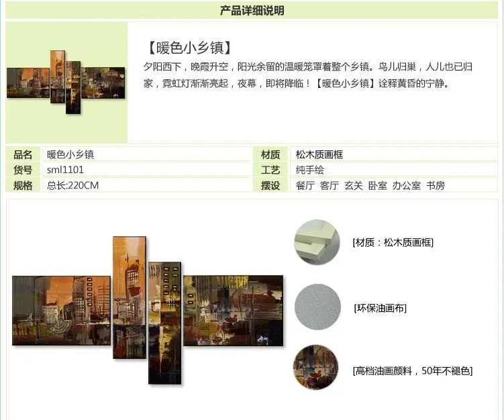Click the caption [环保油画布]
504x420 pixels.
[381, 308]
